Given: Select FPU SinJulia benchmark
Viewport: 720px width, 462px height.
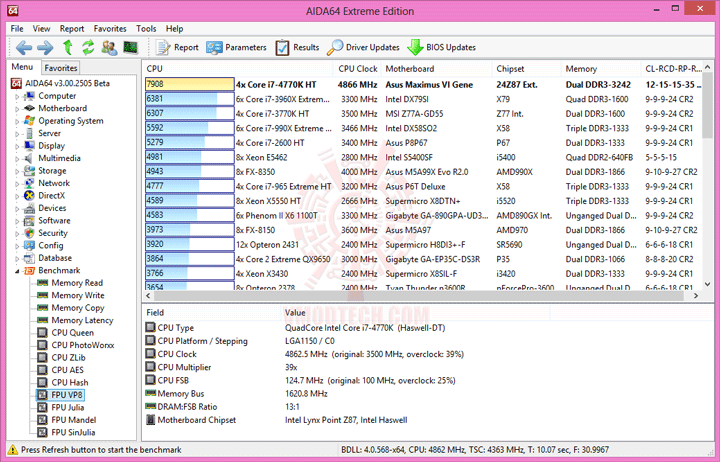Looking at the screenshot, I should [x=73, y=432].
